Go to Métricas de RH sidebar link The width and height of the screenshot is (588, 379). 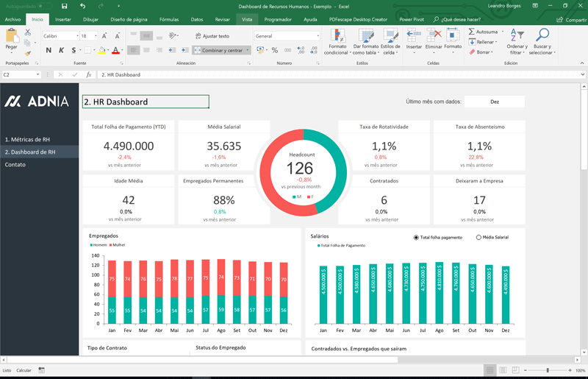pos(27,139)
